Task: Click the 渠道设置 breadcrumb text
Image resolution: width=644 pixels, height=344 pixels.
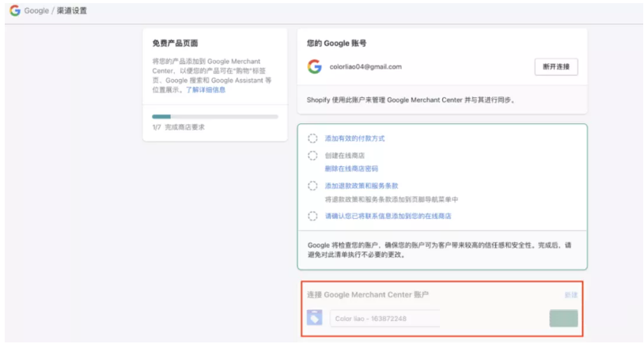Action: coord(72,10)
